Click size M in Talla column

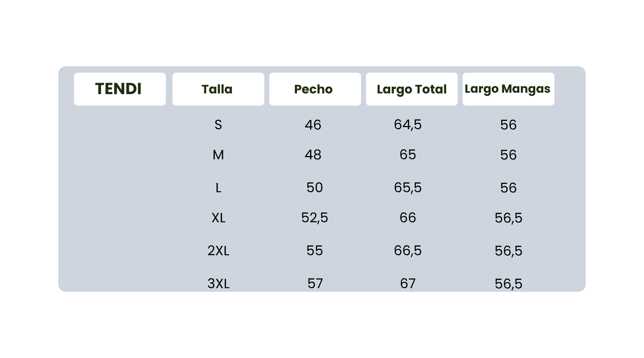click(218, 155)
